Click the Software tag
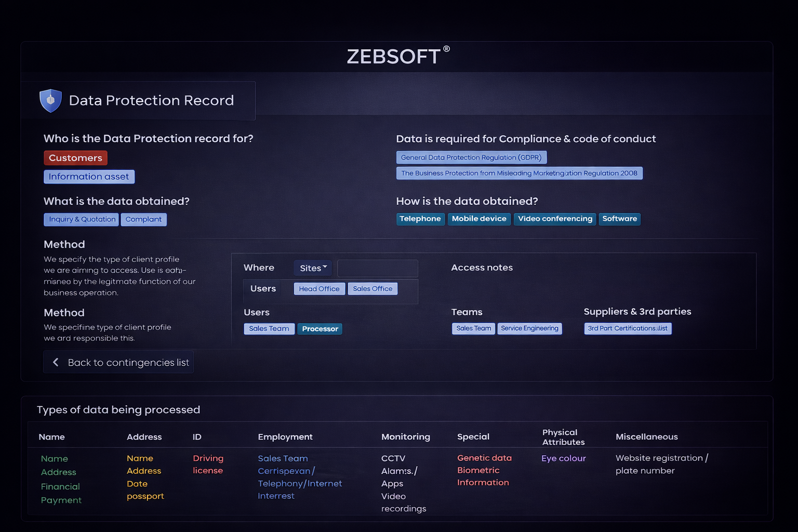 click(619, 219)
